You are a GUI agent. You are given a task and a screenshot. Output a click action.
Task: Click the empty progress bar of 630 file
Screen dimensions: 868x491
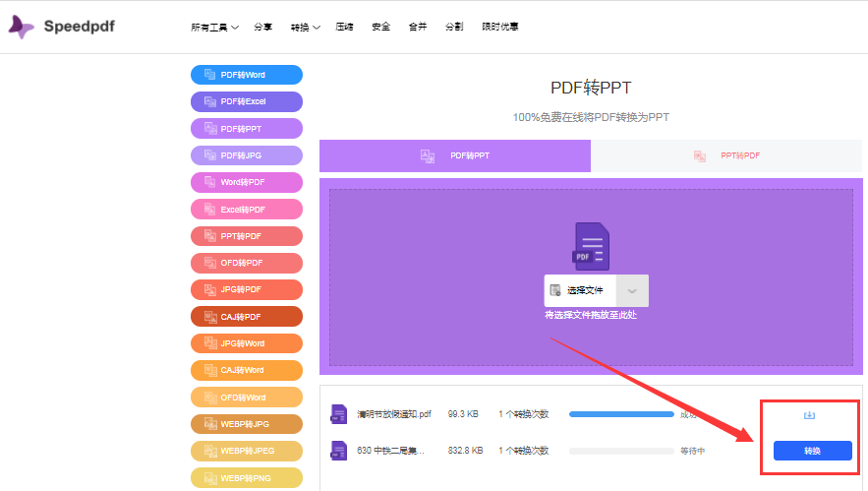tap(621, 451)
